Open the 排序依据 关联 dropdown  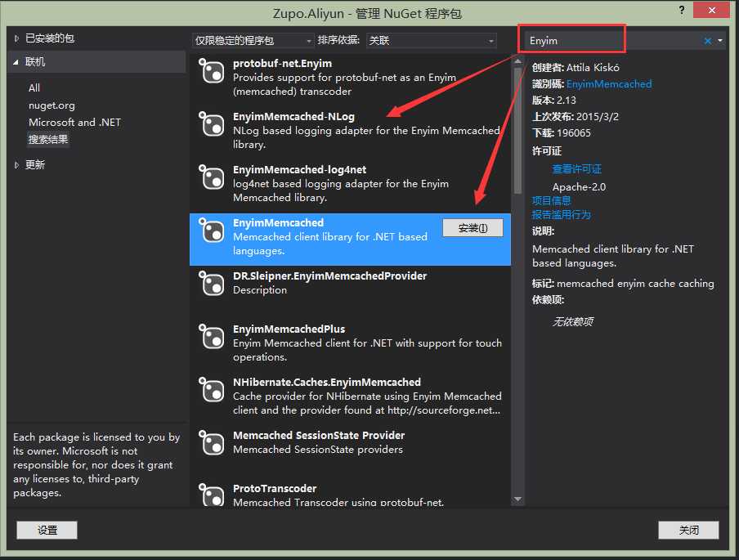(x=432, y=41)
